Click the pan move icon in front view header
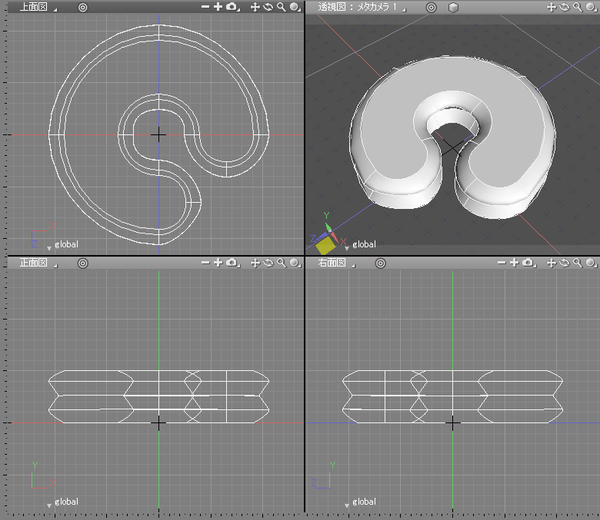 (255, 263)
